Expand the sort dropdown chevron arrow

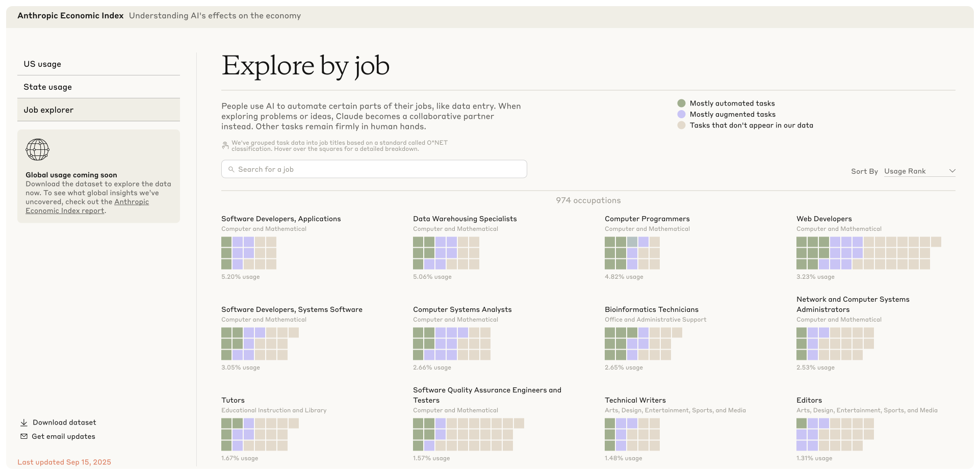952,171
